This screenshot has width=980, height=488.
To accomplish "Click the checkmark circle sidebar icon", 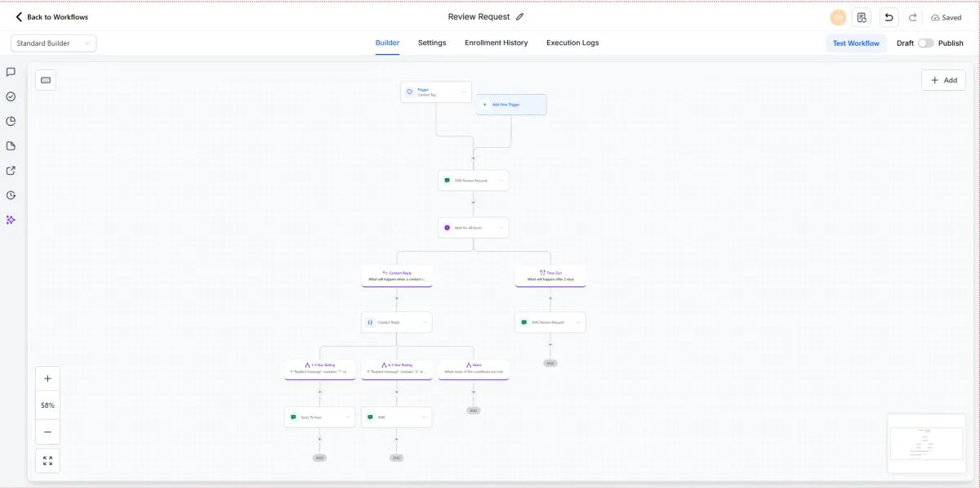I will pyautogui.click(x=11, y=96).
